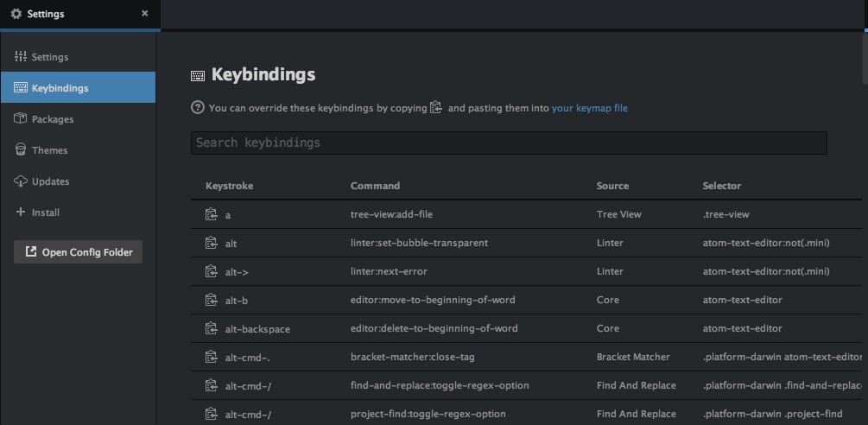868x425 pixels.
Task: Click the copy icon for bracket-matcher:close-tag
Action: pos(210,357)
